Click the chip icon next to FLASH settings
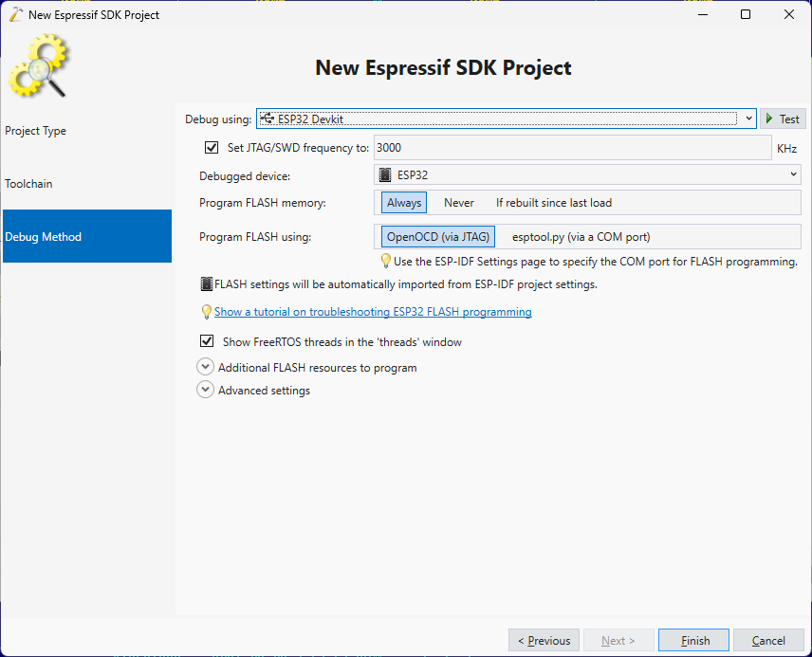This screenshot has height=657, width=812. (206, 284)
